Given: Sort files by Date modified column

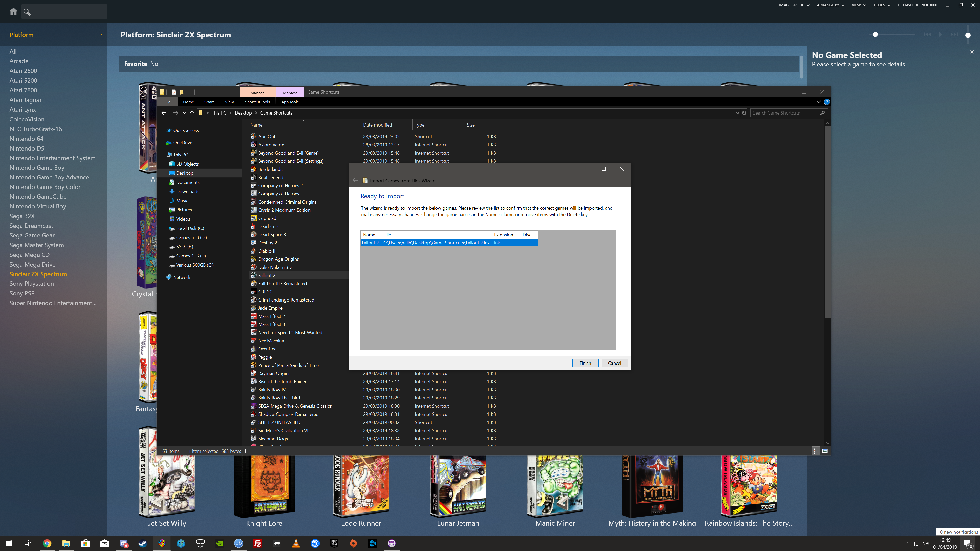Looking at the screenshot, I should (x=386, y=125).
